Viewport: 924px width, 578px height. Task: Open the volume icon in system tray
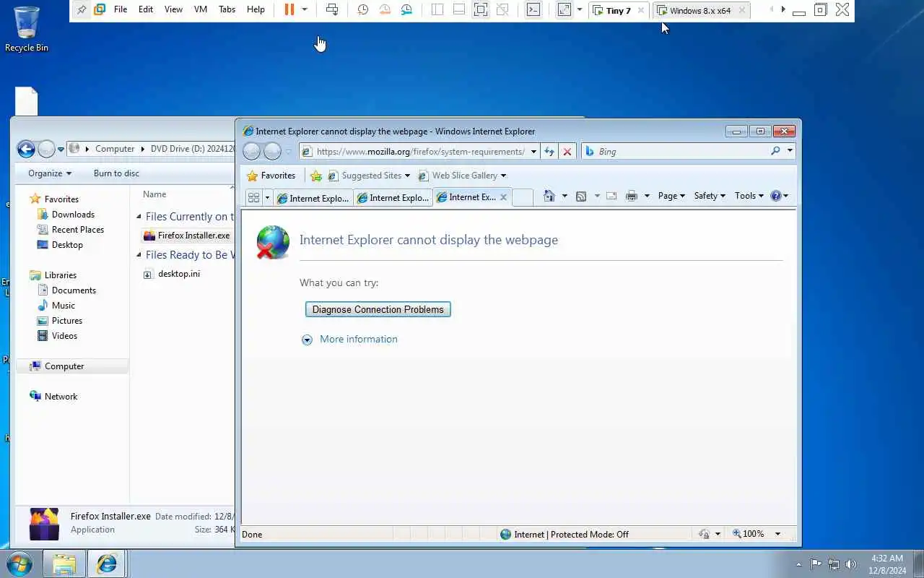[x=851, y=564]
